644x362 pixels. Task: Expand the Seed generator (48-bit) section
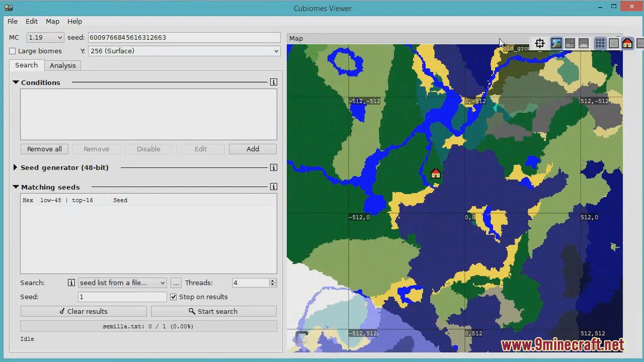pyautogui.click(x=15, y=167)
